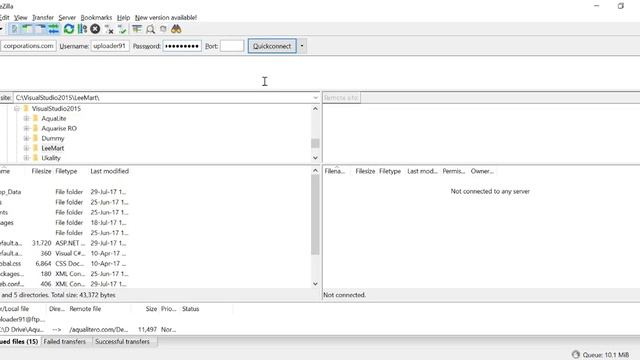The width and height of the screenshot is (640, 360).
Task: Click the directory tree scroll-up arrow
Action: pos(315,109)
